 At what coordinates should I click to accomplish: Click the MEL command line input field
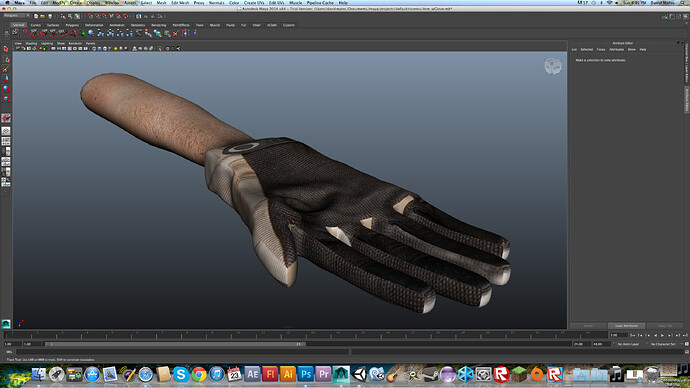[x=183, y=352]
